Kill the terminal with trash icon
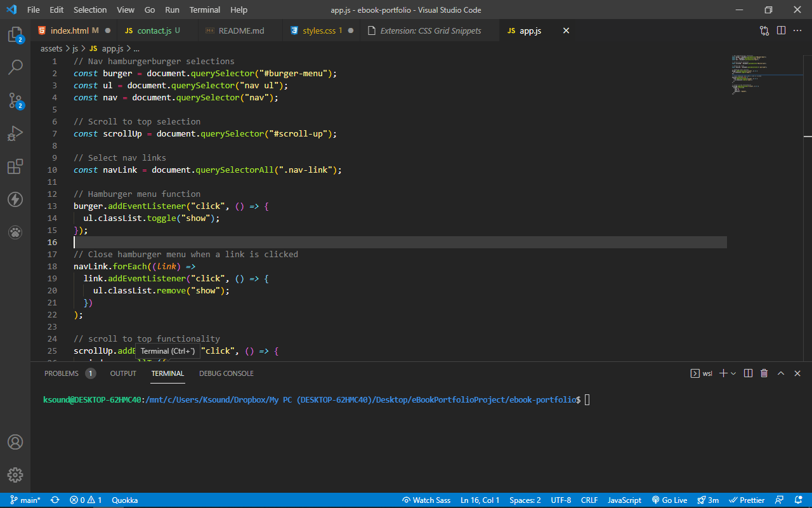Image resolution: width=812 pixels, height=508 pixels. (764, 373)
